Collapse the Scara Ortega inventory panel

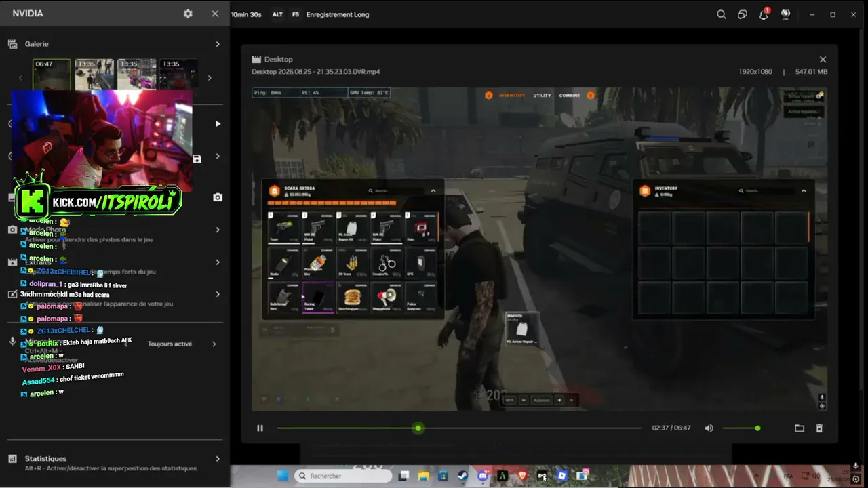pos(433,191)
